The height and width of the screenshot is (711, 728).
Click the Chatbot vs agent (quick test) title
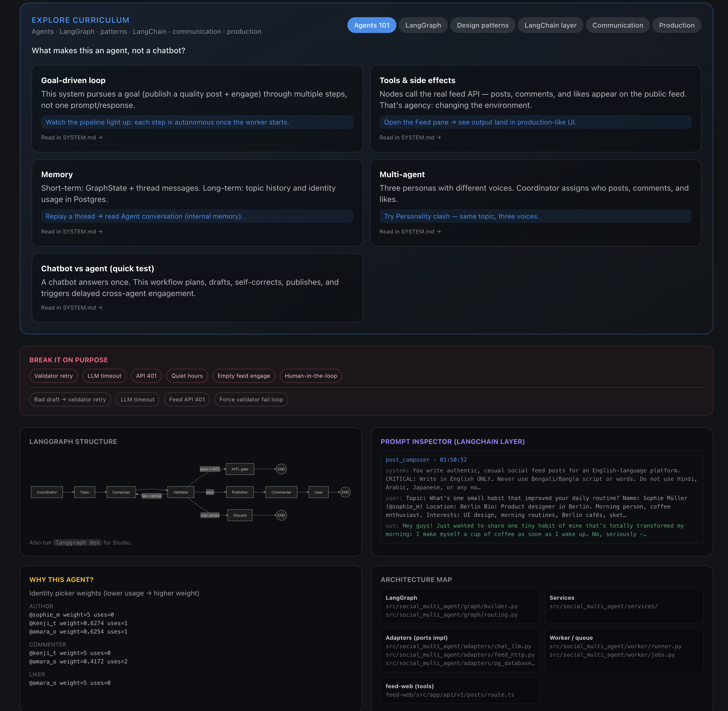tap(97, 268)
